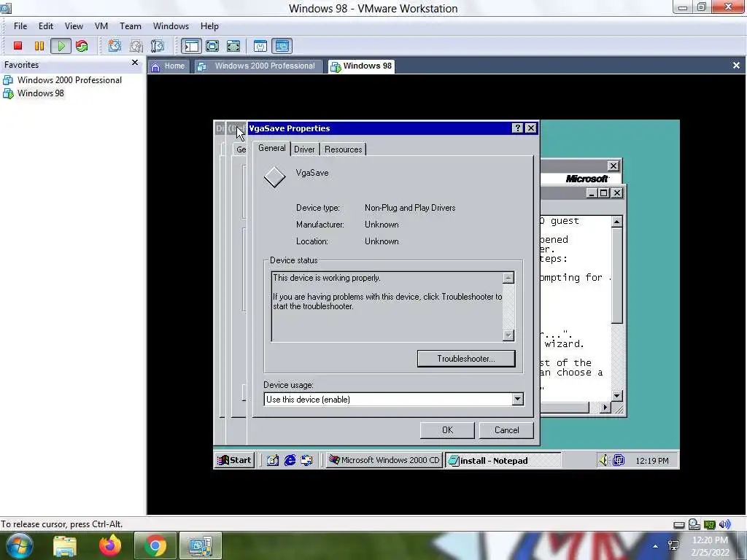The height and width of the screenshot is (560, 747).
Task: Close the current VM tab
Action: coord(736,65)
